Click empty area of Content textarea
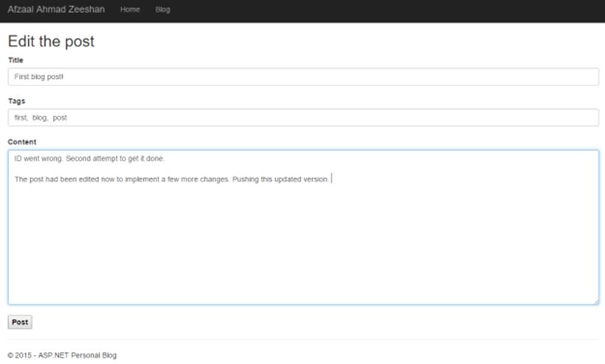 302,243
